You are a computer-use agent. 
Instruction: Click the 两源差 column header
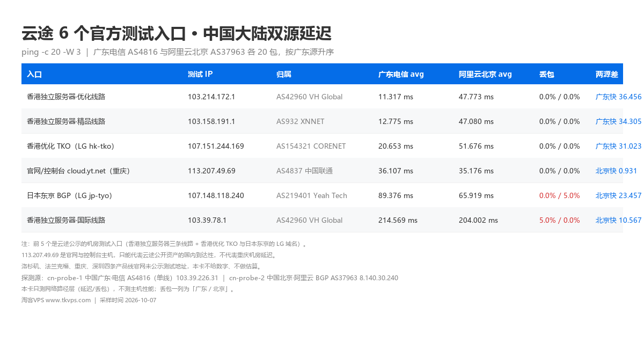pos(607,75)
